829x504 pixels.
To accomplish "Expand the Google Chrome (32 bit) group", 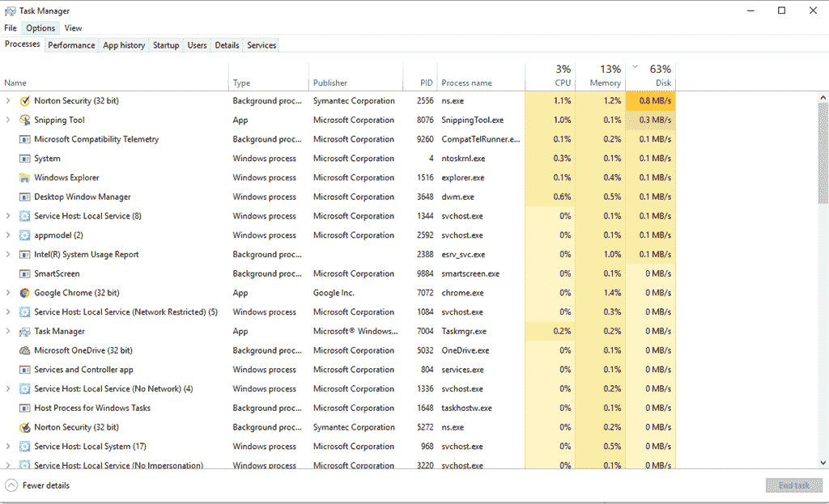I will [8, 293].
